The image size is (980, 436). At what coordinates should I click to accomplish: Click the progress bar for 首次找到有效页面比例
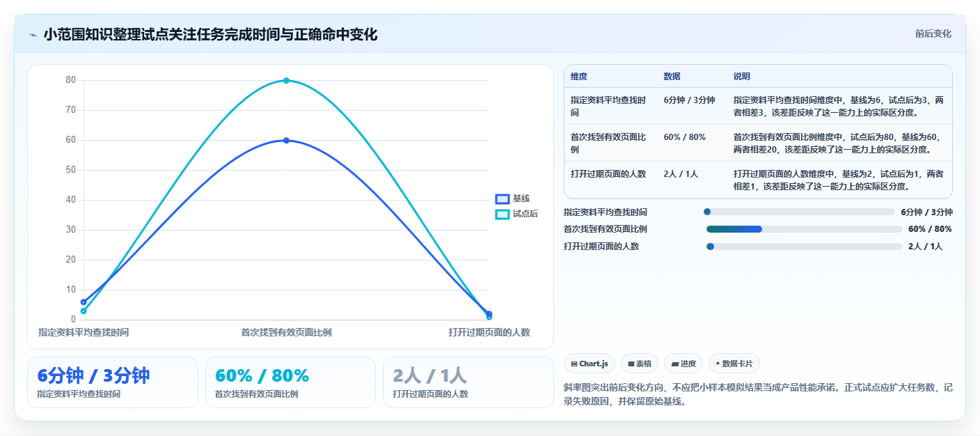tap(803, 229)
